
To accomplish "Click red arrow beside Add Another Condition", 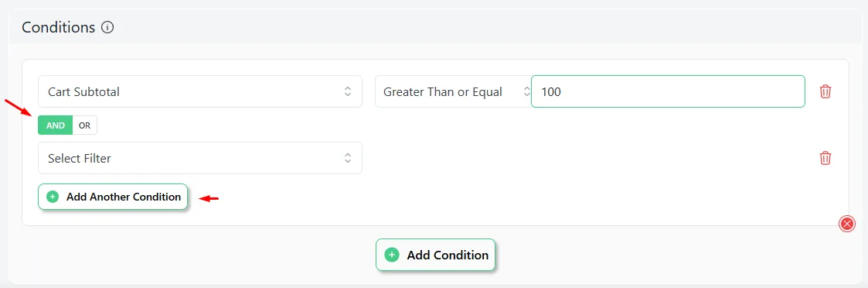I will (209, 198).
